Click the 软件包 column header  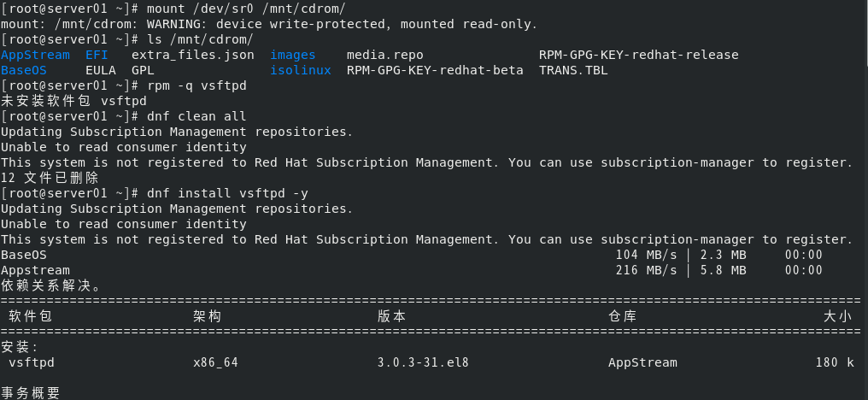tap(31, 316)
